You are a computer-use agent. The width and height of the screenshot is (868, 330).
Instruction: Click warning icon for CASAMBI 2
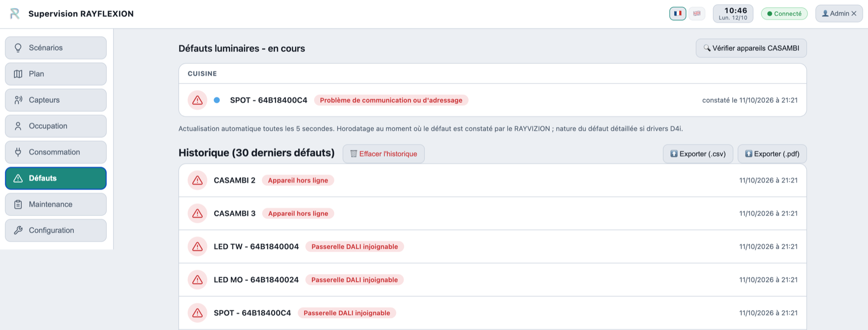[197, 180]
